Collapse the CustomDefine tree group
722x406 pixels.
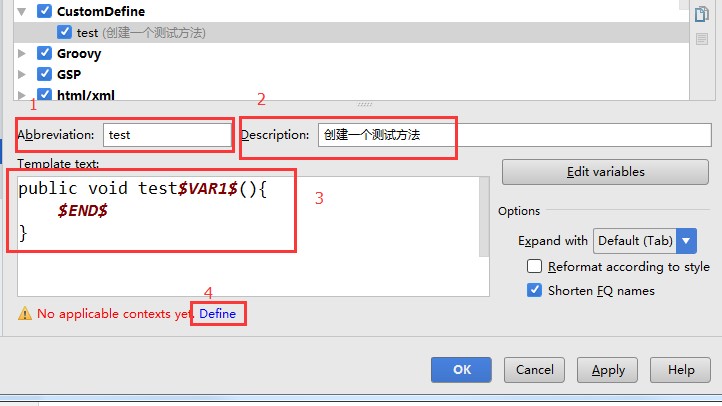tap(22, 12)
